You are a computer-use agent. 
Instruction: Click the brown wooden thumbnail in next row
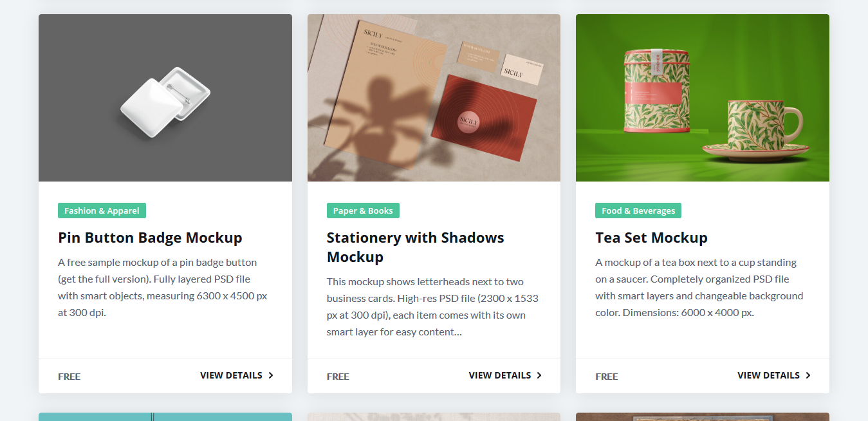pos(702,416)
